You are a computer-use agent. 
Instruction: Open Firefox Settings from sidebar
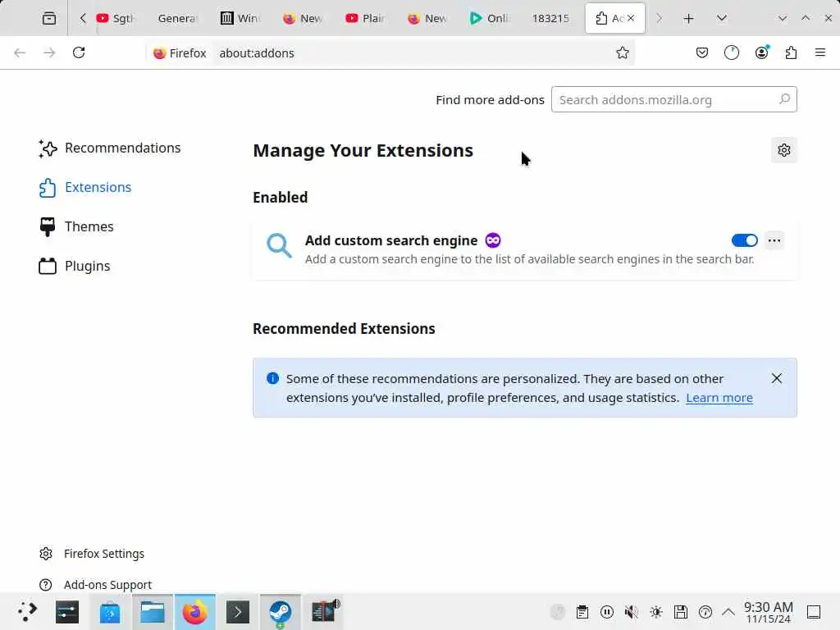pyautogui.click(x=92, y=554)
